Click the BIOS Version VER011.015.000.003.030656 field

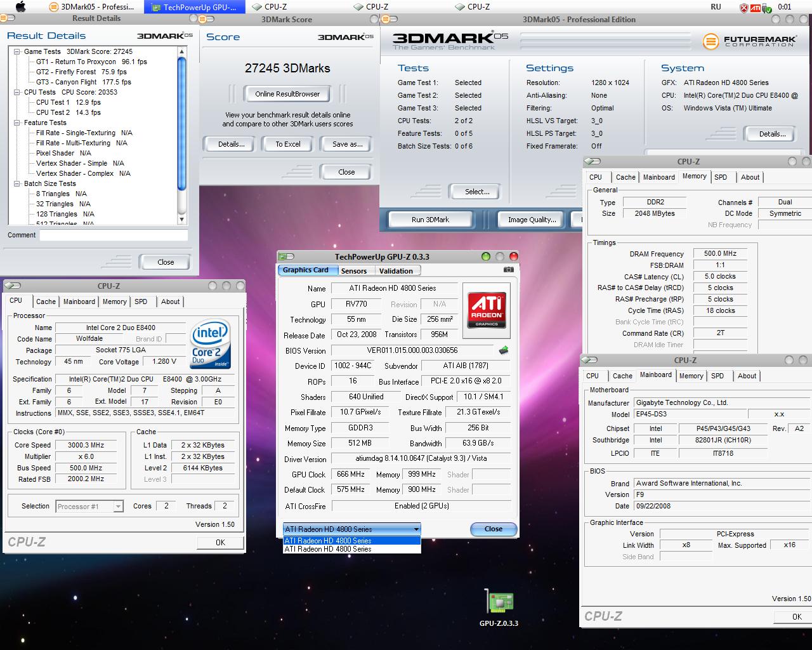coord(412,350)
